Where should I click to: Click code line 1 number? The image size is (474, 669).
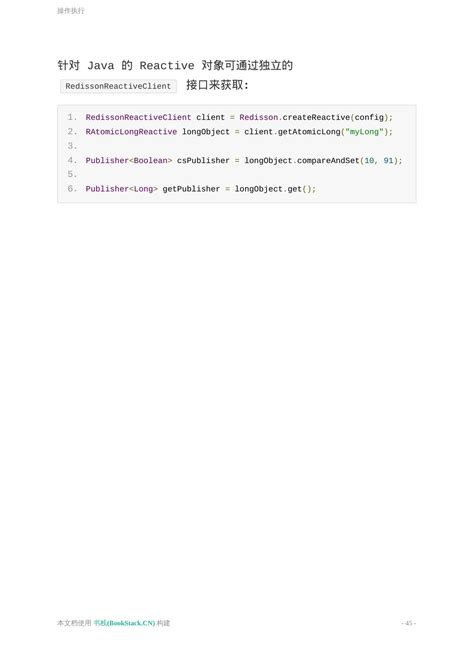[72, 117]
